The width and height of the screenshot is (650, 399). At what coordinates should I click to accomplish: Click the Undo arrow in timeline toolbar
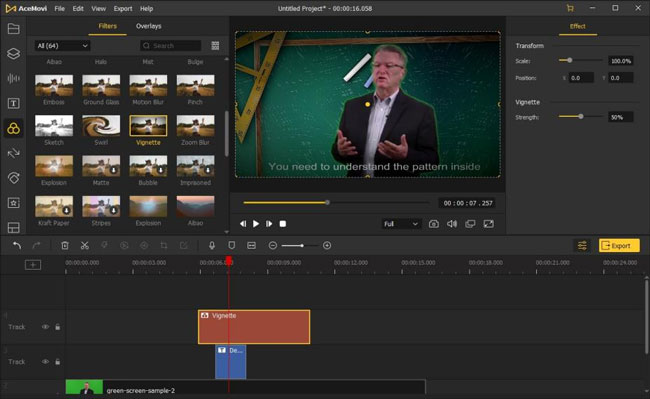point(17,246)
